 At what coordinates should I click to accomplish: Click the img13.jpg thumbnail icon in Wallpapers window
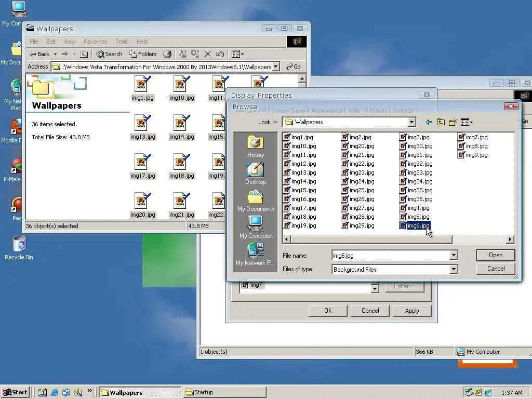(x=142, y=123)
